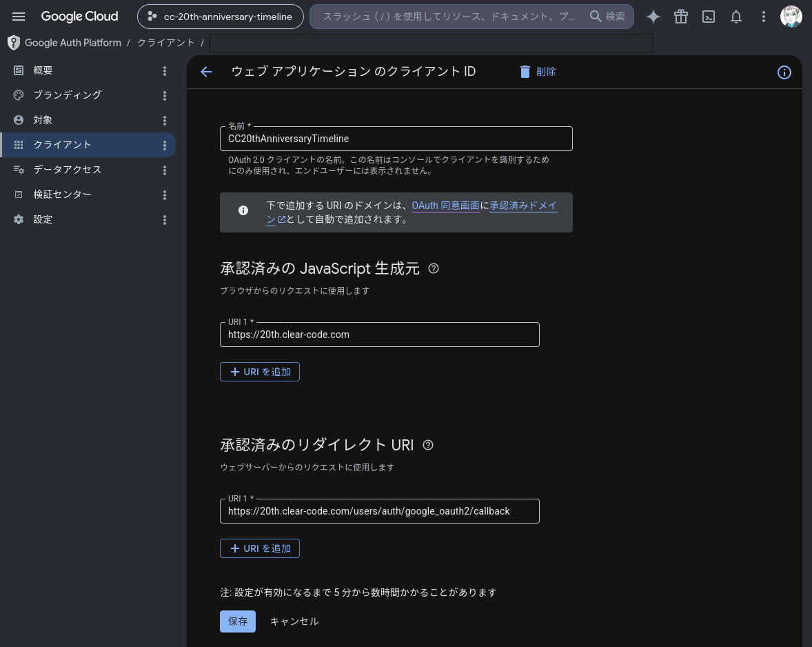
Task: Open the more menu next to クライアント
Action: [x=165, y=146]
